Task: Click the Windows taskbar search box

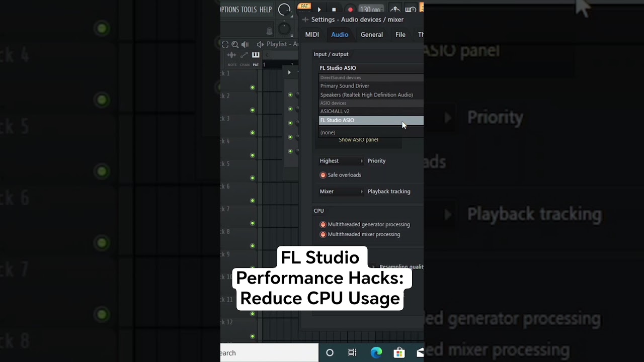Action: point(269,353)
